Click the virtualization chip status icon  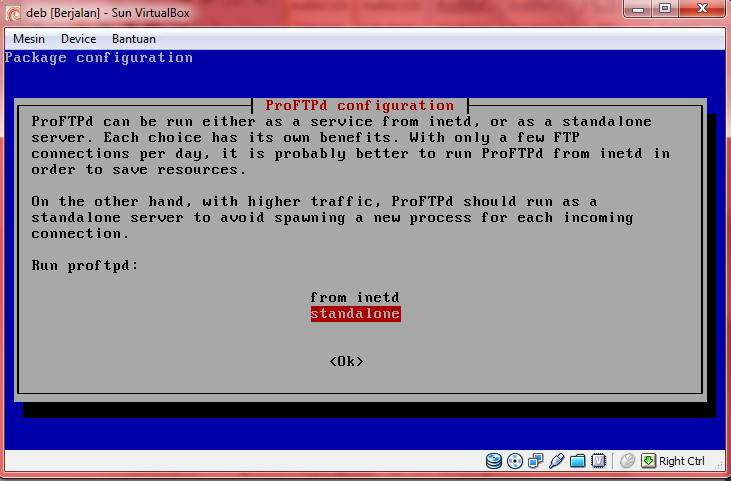[598, 461]
